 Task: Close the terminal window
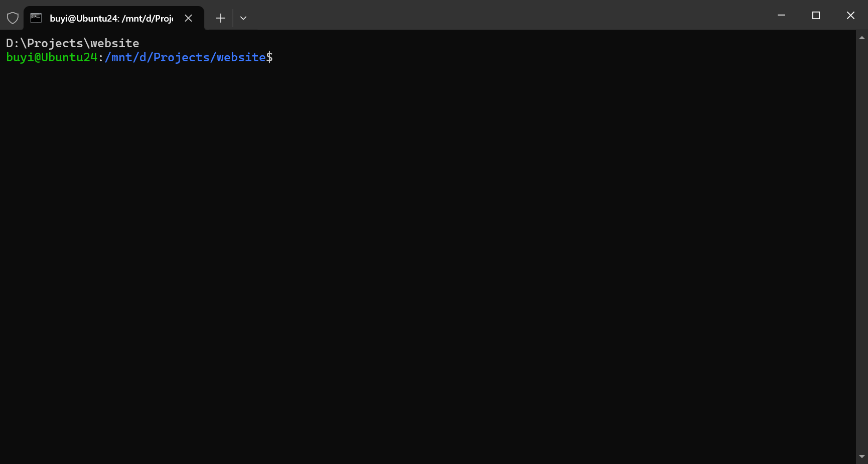click(850, 15)
